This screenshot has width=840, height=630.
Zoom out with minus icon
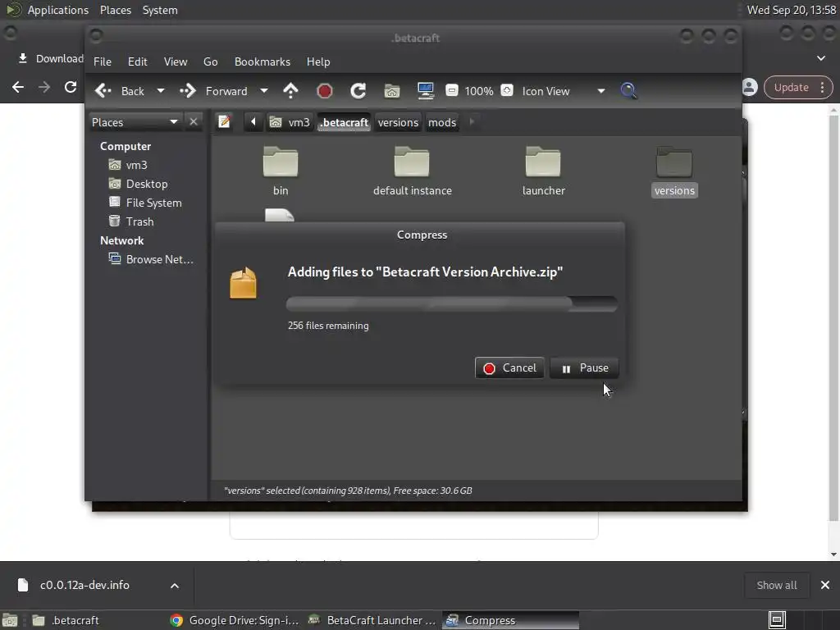pyautogui.click(x=452, y=90)
